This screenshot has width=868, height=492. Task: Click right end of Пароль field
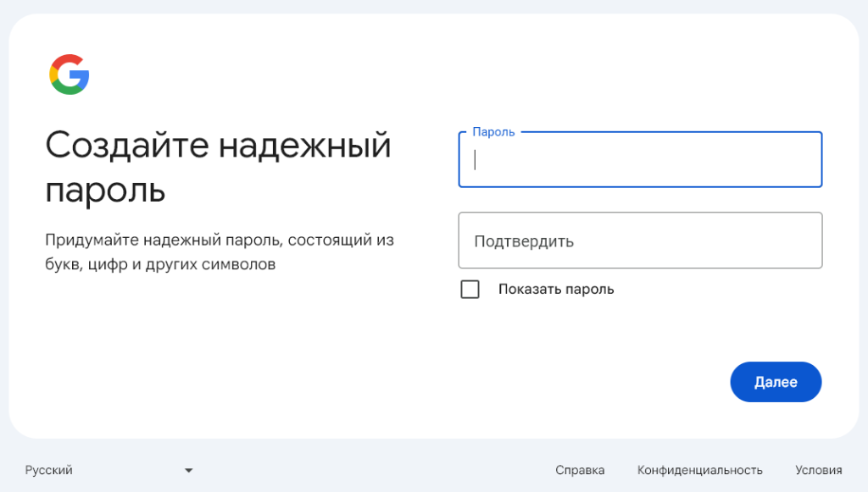805,160
